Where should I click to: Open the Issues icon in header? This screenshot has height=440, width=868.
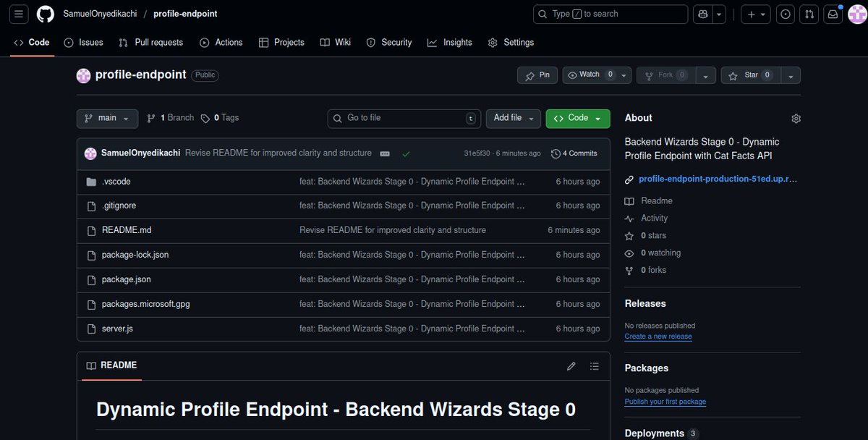pos(786,14)
